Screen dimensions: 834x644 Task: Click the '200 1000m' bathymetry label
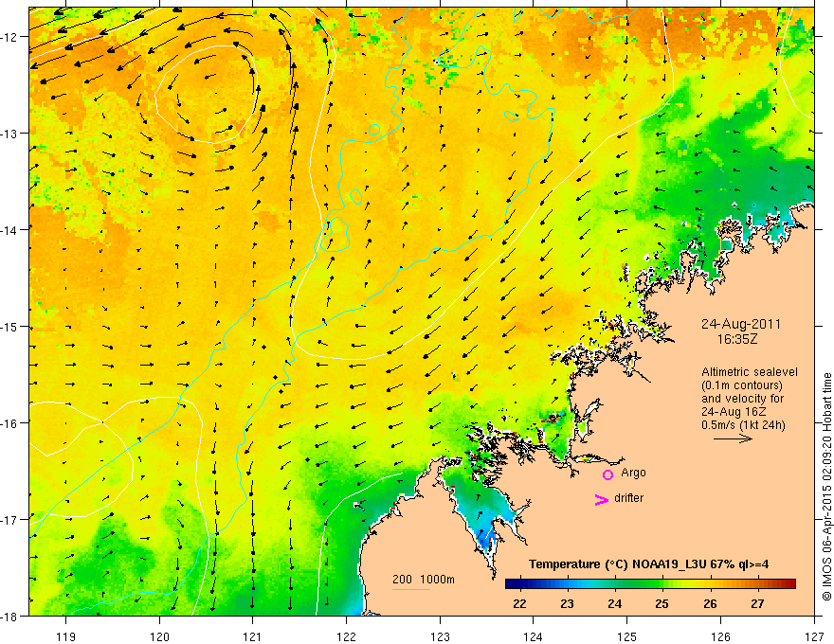(424, 580)
